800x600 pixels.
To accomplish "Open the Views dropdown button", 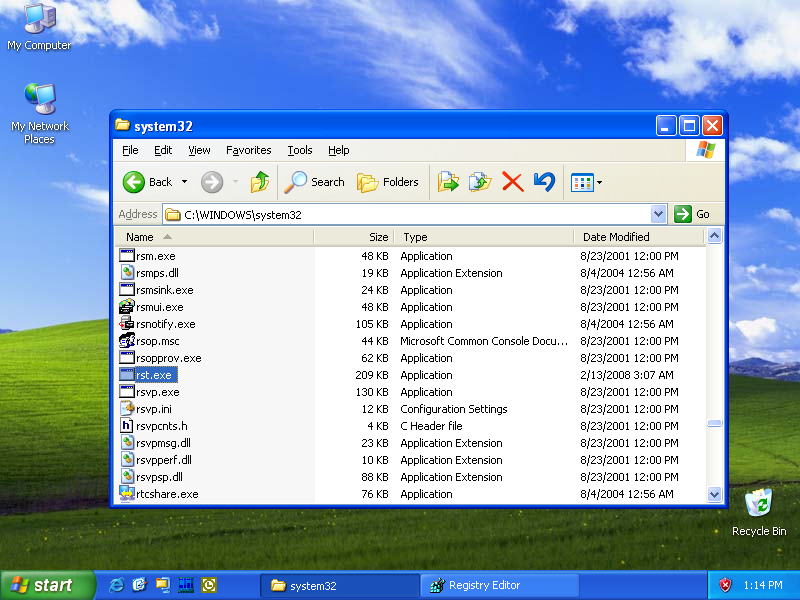I will click(587, 182).
